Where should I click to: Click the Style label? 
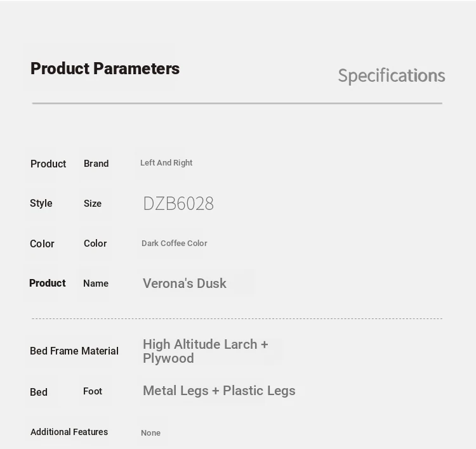click(41, 204)
